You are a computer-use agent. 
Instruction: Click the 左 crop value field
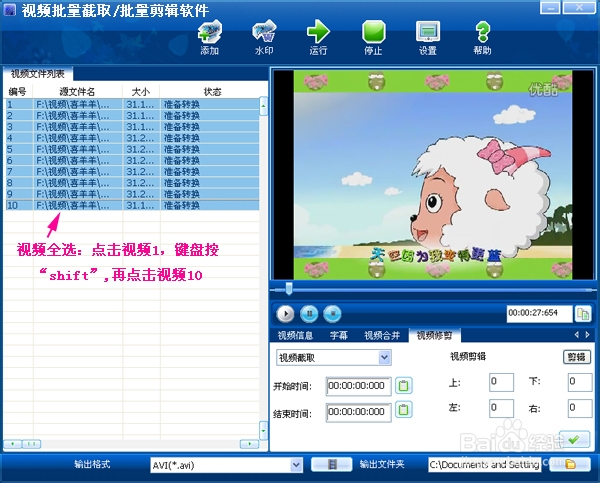(501, 408)
